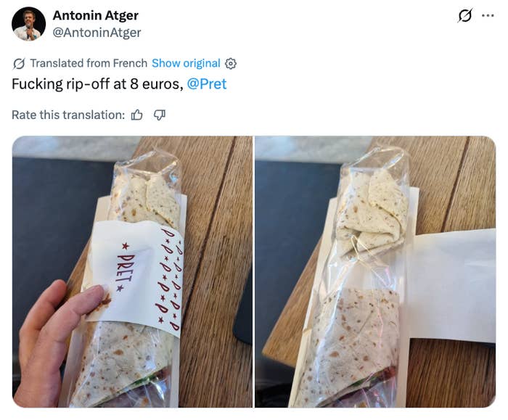Viewport: 508px width, 420px height.
Task: Click the Translated from French label
Action: point(89,63)
